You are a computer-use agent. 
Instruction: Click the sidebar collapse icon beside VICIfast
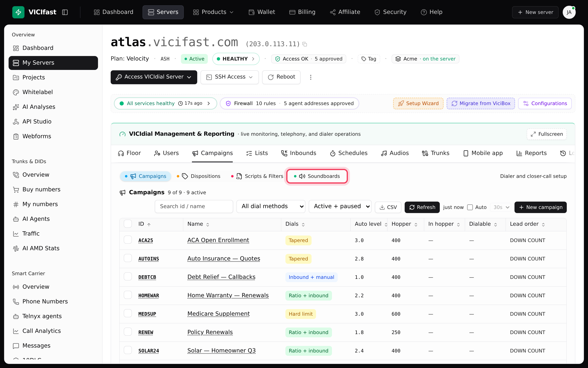click(x=65, y=12)
